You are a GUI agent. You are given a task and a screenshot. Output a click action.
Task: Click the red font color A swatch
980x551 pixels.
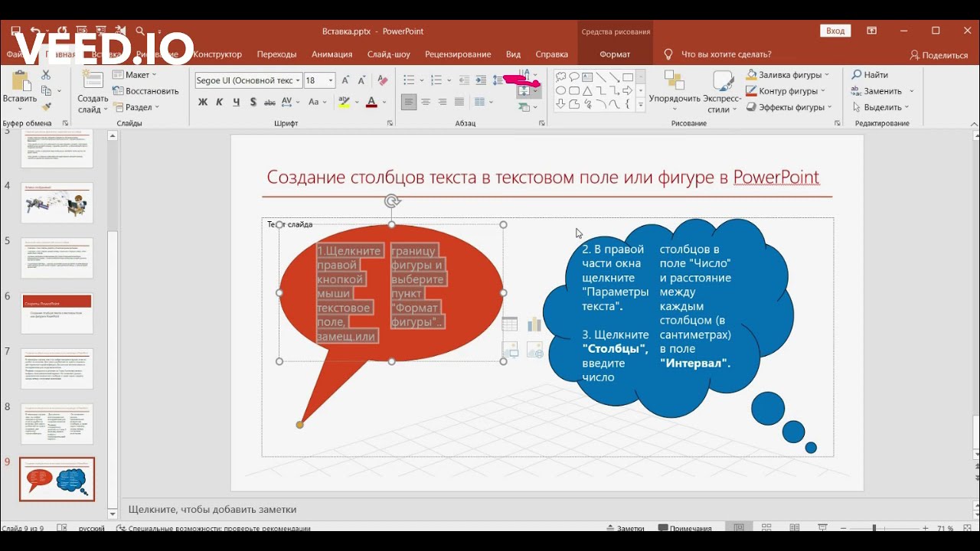click(x=371, y=102)
